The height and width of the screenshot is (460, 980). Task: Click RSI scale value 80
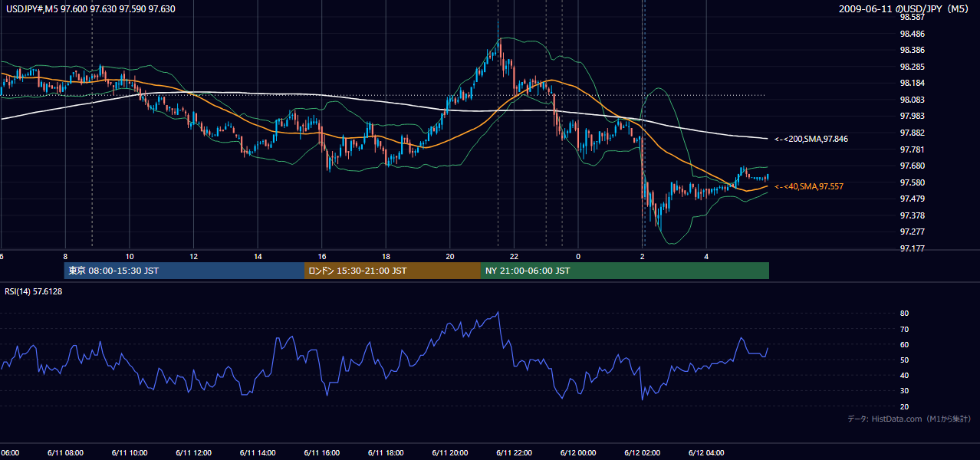coord(905,314)
